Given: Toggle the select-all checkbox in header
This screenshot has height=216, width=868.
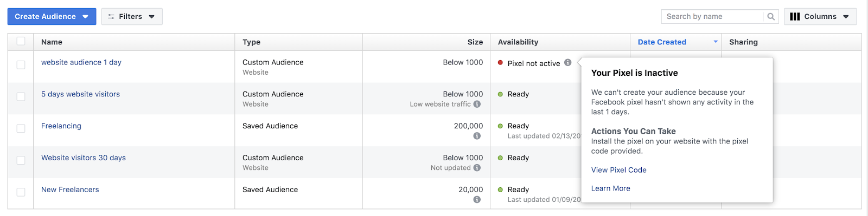Looking at the screenshot, I should pyautogui.click(x=21, y=41).
